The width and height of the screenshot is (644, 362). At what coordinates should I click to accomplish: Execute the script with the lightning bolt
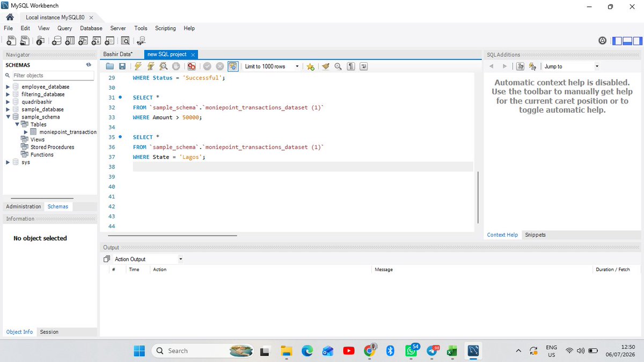138,67
